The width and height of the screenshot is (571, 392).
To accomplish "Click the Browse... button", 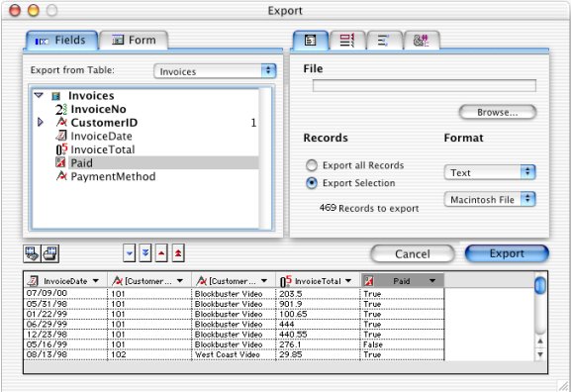I will point(498,112).
